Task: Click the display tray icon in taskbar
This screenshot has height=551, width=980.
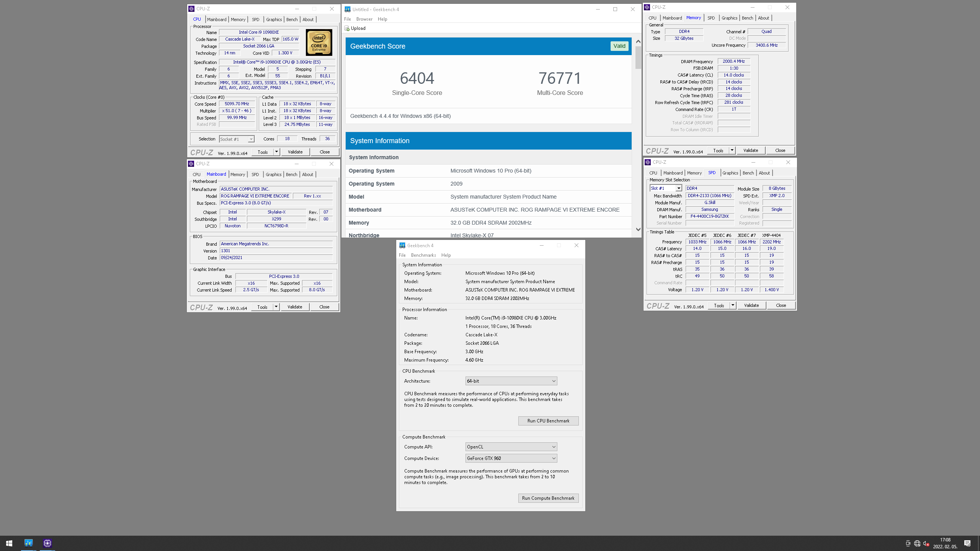Action: pos(908,543)
